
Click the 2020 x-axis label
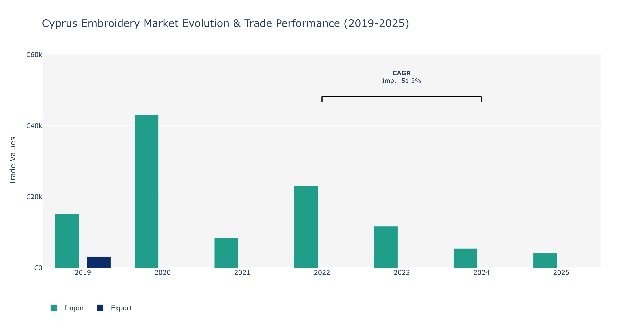click(162, 272)
